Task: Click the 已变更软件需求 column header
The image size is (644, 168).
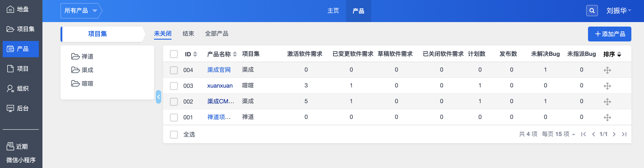Action: pos(352,54)
